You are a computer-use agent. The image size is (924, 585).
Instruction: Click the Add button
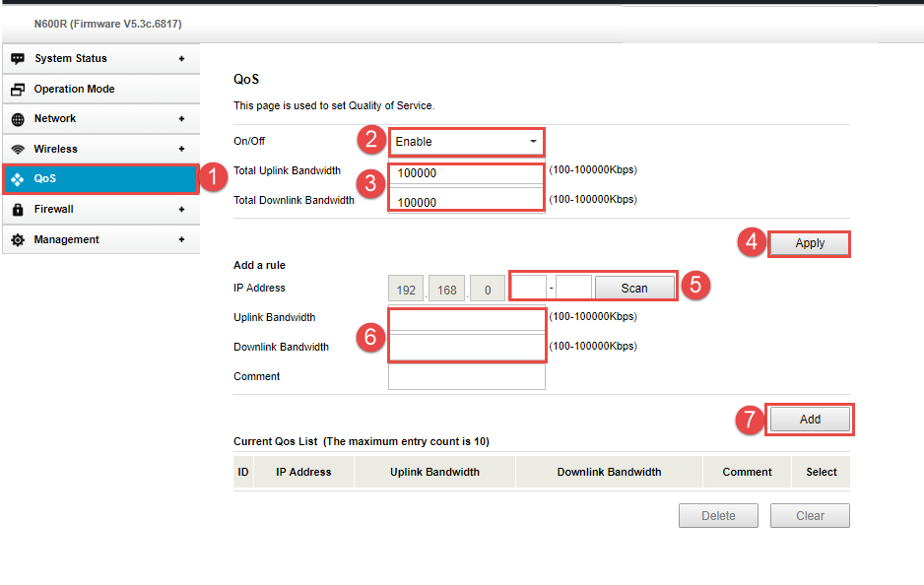point(810,420)
